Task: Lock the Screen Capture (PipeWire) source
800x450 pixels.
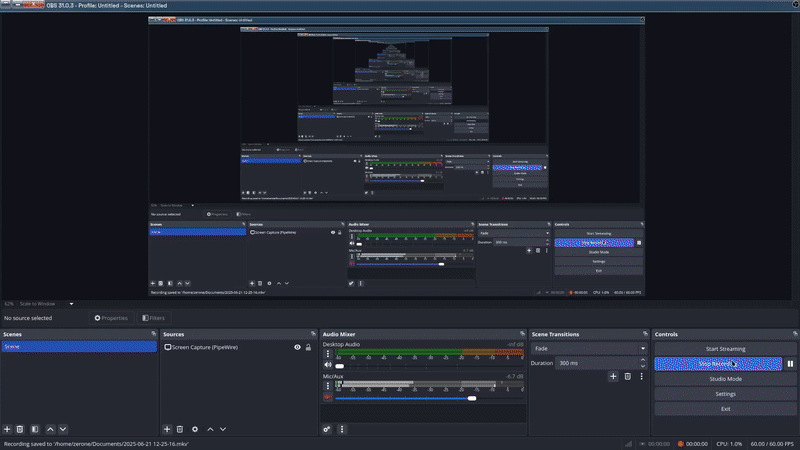Action: [308, 347]
